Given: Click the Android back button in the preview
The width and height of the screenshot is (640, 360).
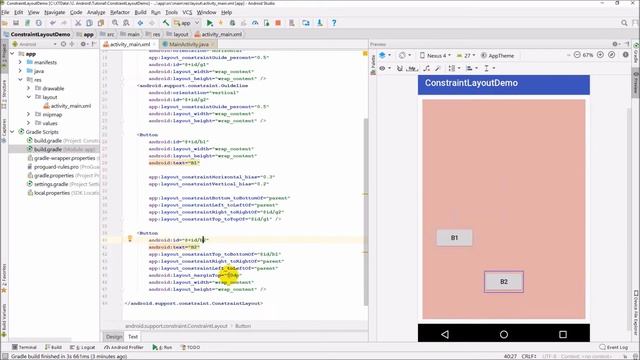Looking at the screenshot, I should tap(445, 334).
